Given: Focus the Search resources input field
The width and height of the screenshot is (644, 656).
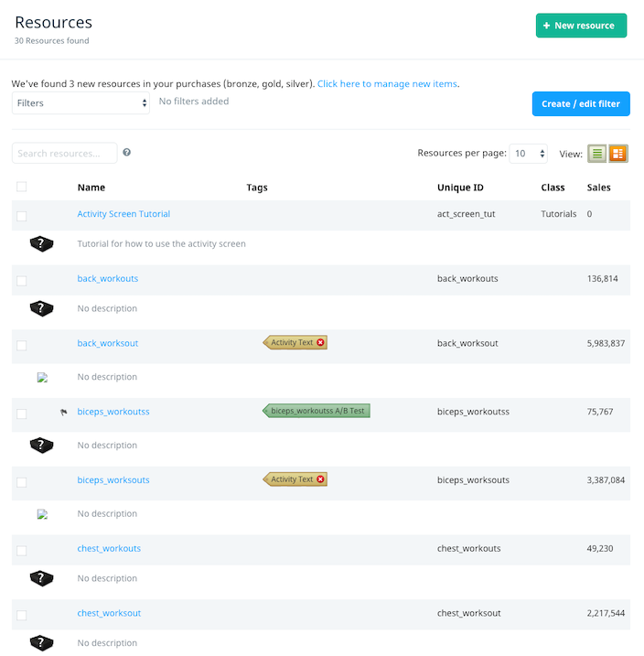Looking at the screenshot, I should (x=64, y=153).
